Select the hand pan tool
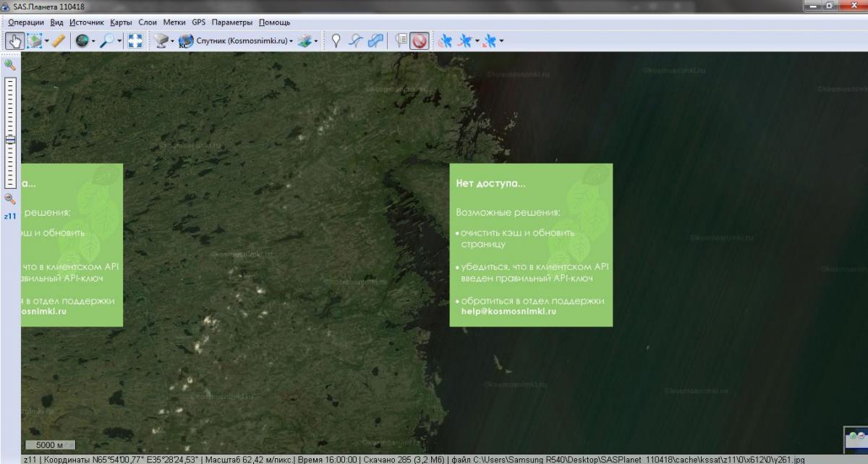The height and width of the screenshot is (464, 868). (14, 41)
